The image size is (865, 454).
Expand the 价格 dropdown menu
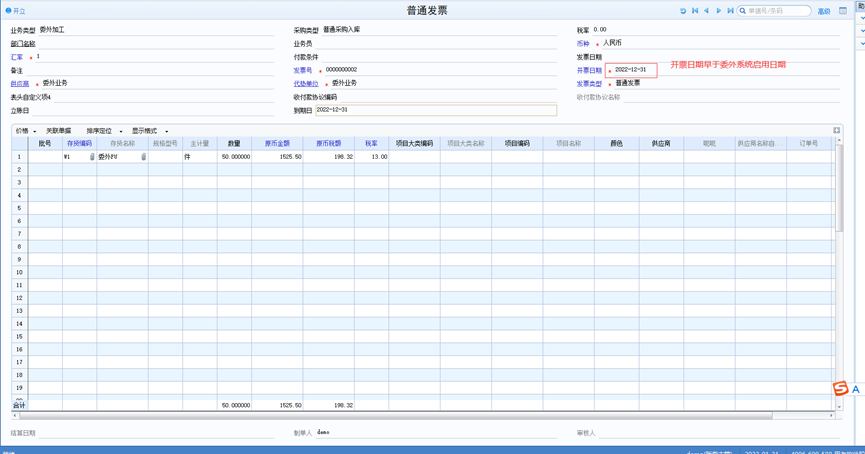point(35,131)
